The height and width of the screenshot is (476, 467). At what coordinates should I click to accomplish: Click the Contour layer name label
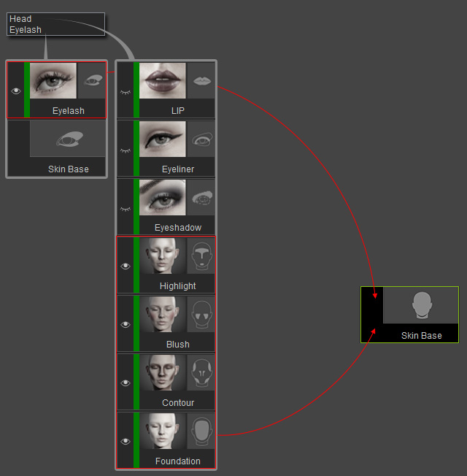(178, 403)
